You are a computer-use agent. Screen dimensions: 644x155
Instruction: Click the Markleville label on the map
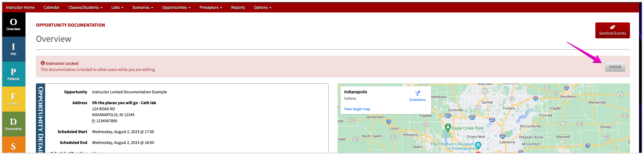click(x=597, y=102)
